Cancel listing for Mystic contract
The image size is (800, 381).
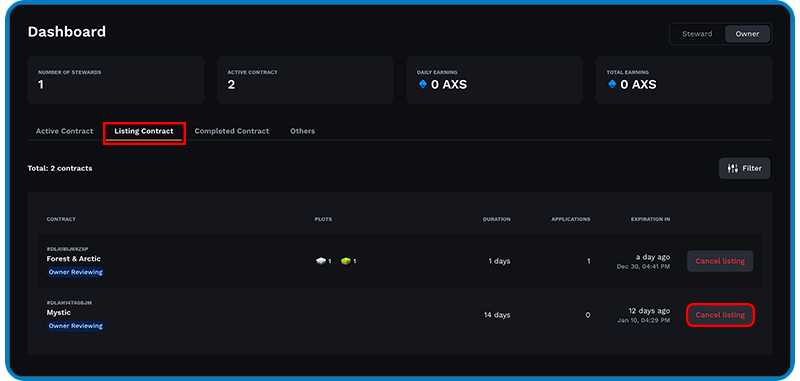720,315
